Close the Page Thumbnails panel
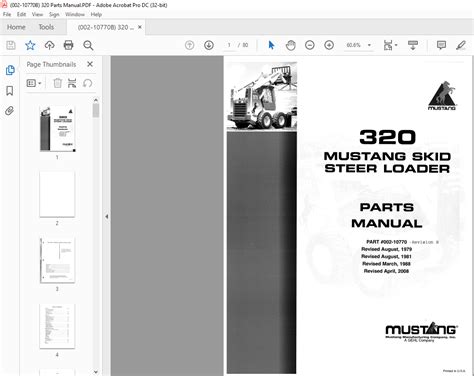474x376 pixels. [90, 64]
